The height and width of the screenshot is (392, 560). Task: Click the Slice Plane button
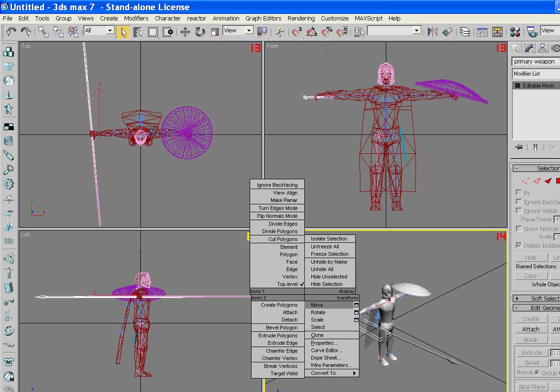pos(532,387)
